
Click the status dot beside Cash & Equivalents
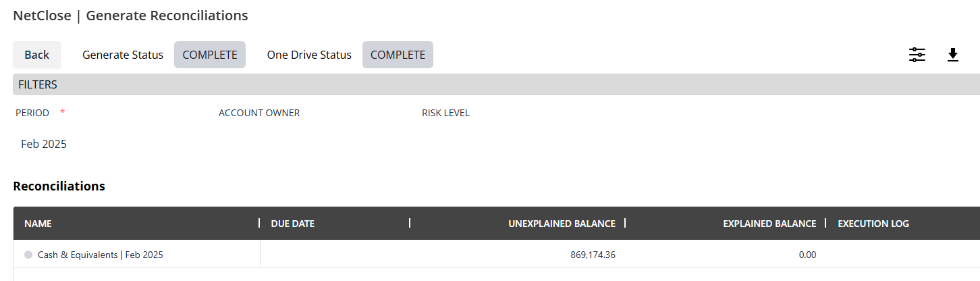coord(28,255)
